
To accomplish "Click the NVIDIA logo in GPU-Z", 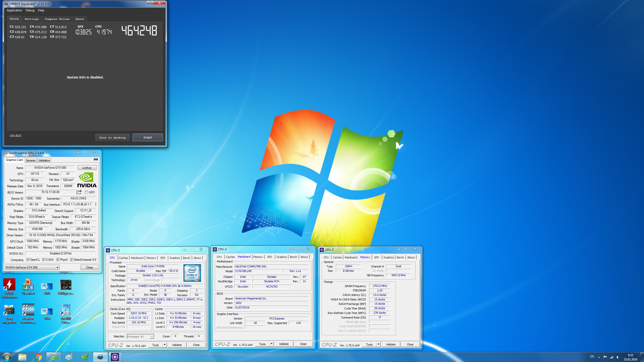I will tap(87, 180).
